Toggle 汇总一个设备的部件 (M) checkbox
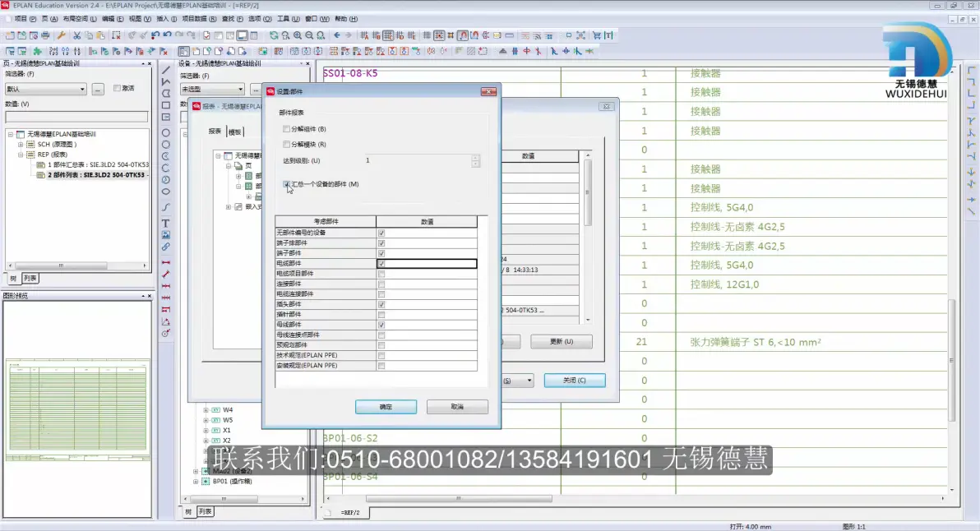Viewport: 980px width, 531px height. coord(286,184)
